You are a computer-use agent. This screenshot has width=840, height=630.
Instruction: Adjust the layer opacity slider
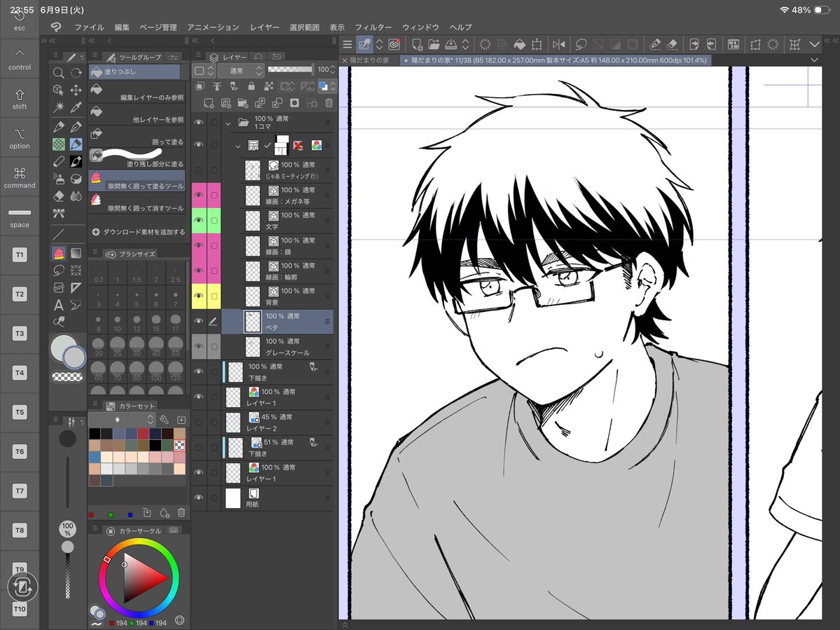(290, 69)
